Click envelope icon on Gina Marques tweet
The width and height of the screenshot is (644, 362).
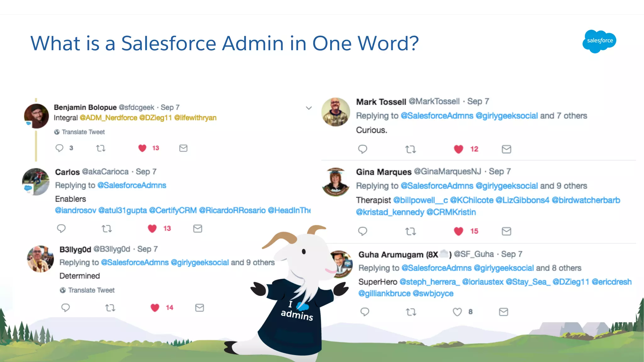tap(506, 231)
